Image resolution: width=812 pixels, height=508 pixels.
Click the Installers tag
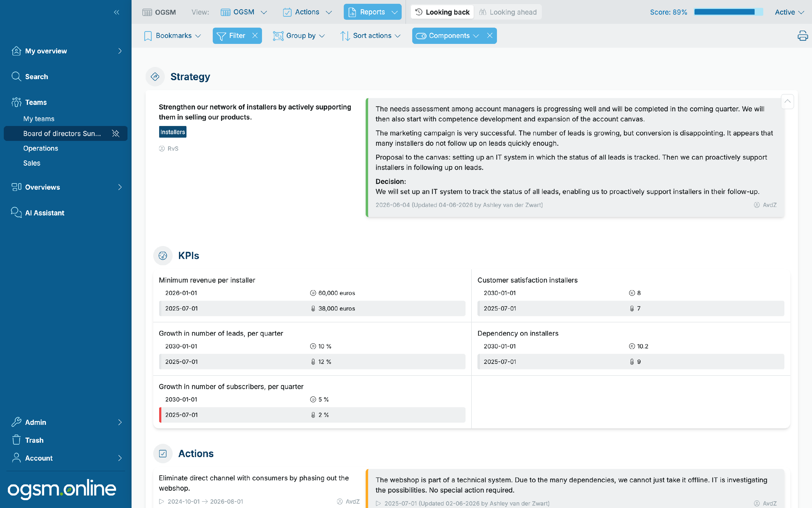(x=172, y=132)
